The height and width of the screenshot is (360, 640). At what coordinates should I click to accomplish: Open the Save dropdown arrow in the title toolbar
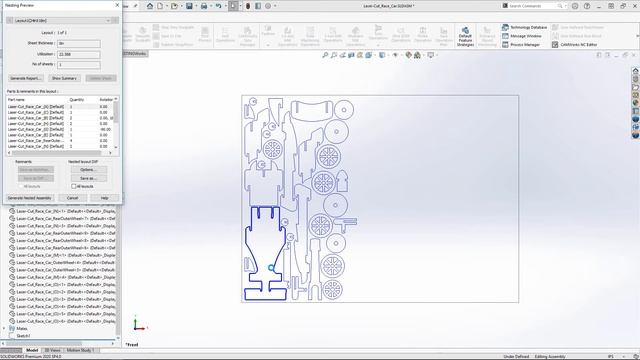pos(196,6)
